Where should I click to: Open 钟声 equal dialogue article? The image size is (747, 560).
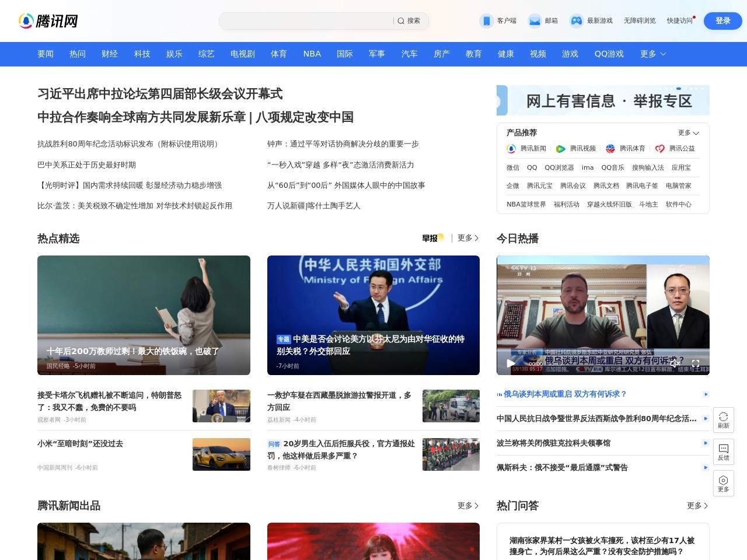pyautogui.click(x=343, y=144)
